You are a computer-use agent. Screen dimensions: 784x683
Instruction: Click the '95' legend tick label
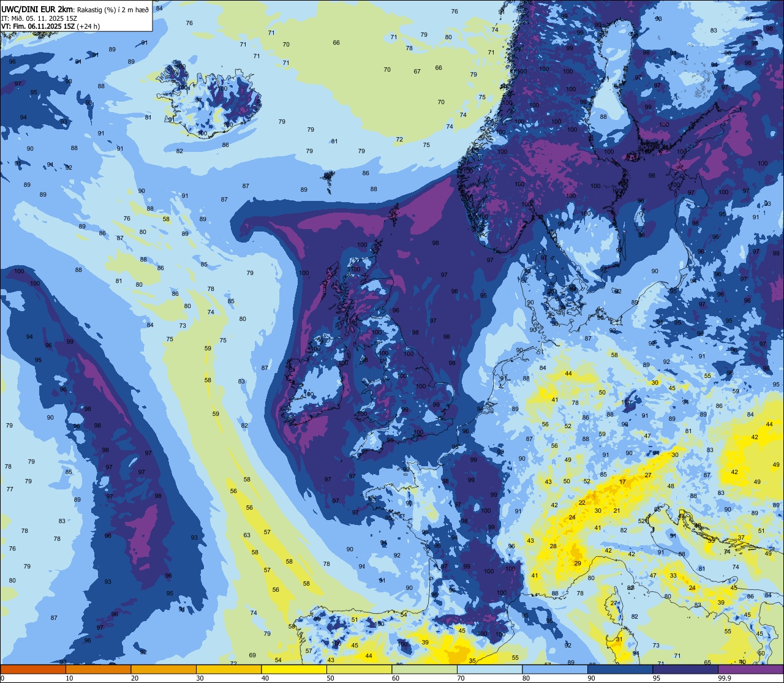click(657, 678)
